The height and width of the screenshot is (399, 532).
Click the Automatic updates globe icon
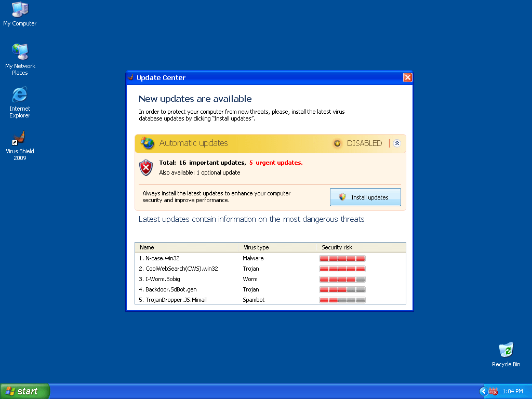[x=148, y=143]
